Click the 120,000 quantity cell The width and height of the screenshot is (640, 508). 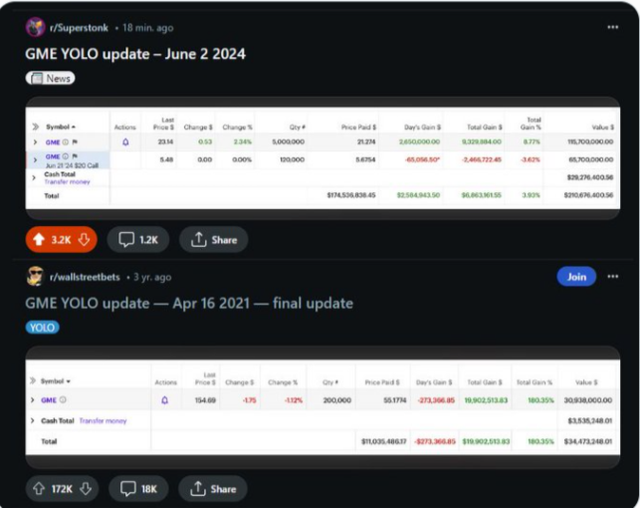point(292,160)
